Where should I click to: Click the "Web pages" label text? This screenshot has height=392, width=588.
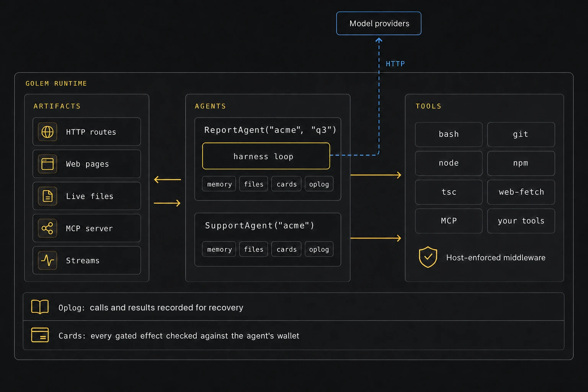point(87,164)
